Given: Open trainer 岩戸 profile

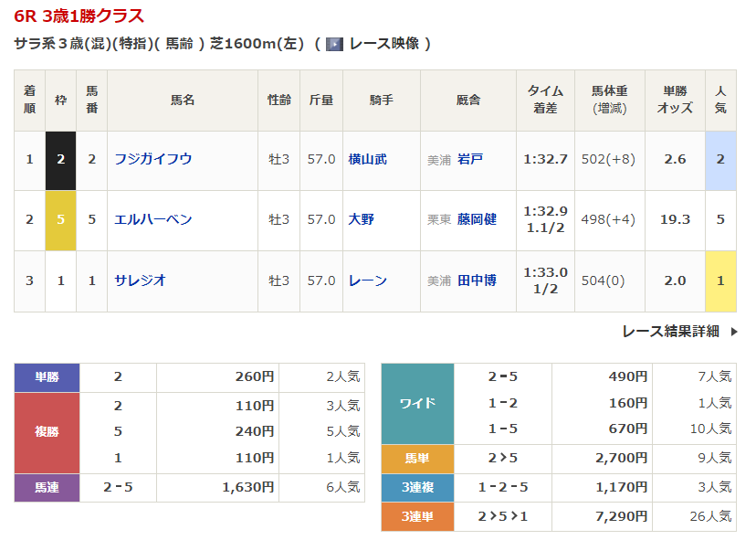Looking at the screenshot, I should tap(470, 159).
